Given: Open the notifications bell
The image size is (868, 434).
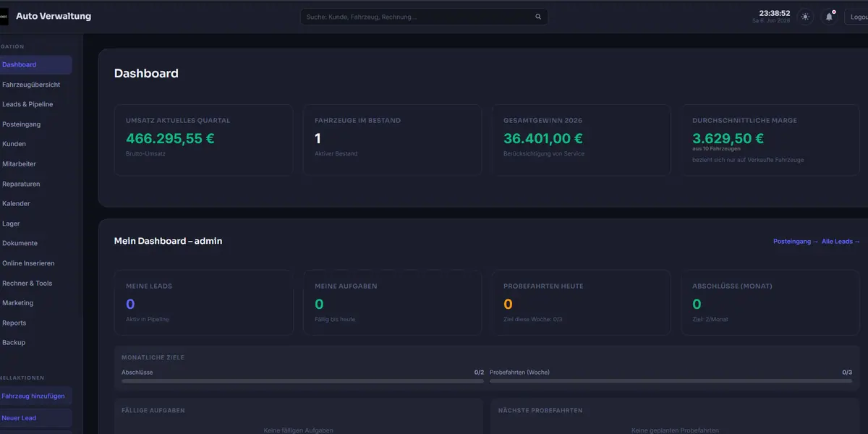Looking at the screenshot, I should (x=829, y=17).
